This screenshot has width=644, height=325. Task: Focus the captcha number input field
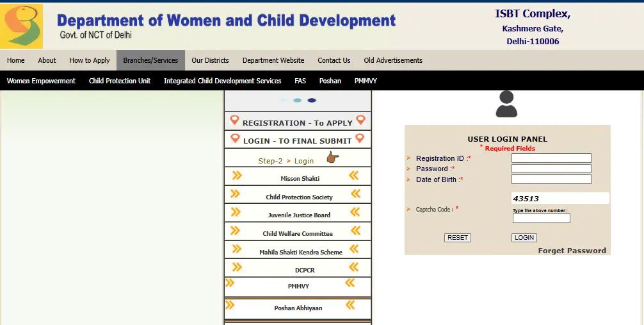pyautogui.click(x=542, y=219)
